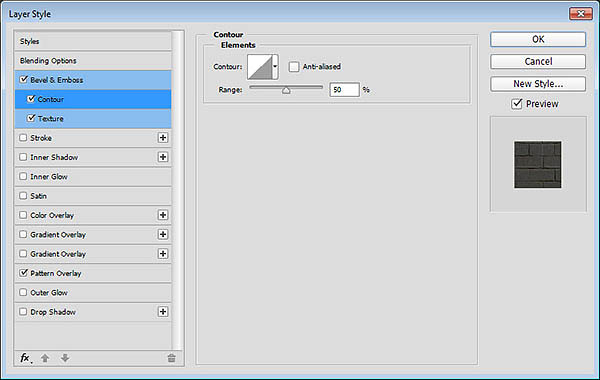
Task: Enable the Inner Glow checkbox
Action: [23, 176]
